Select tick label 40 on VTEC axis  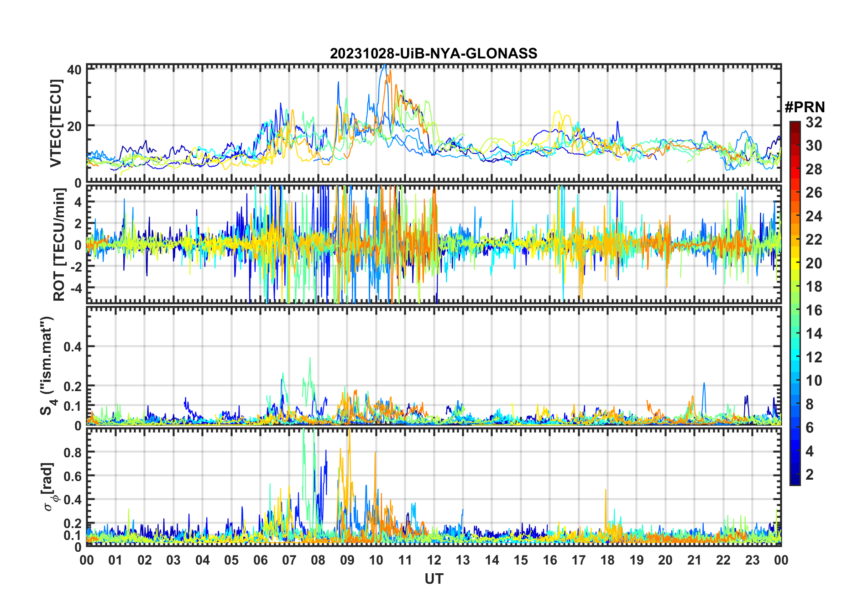74,70
